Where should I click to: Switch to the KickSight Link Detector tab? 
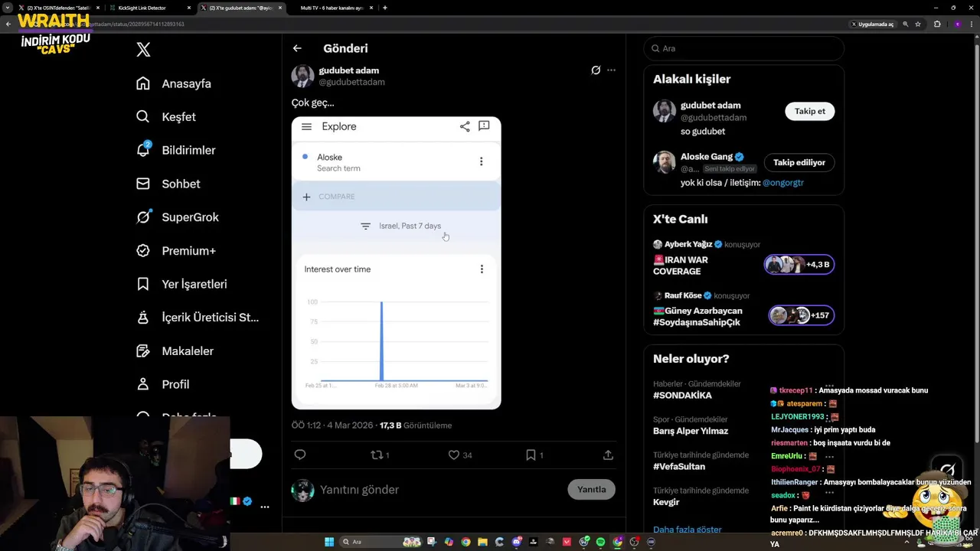click(149, 8)
